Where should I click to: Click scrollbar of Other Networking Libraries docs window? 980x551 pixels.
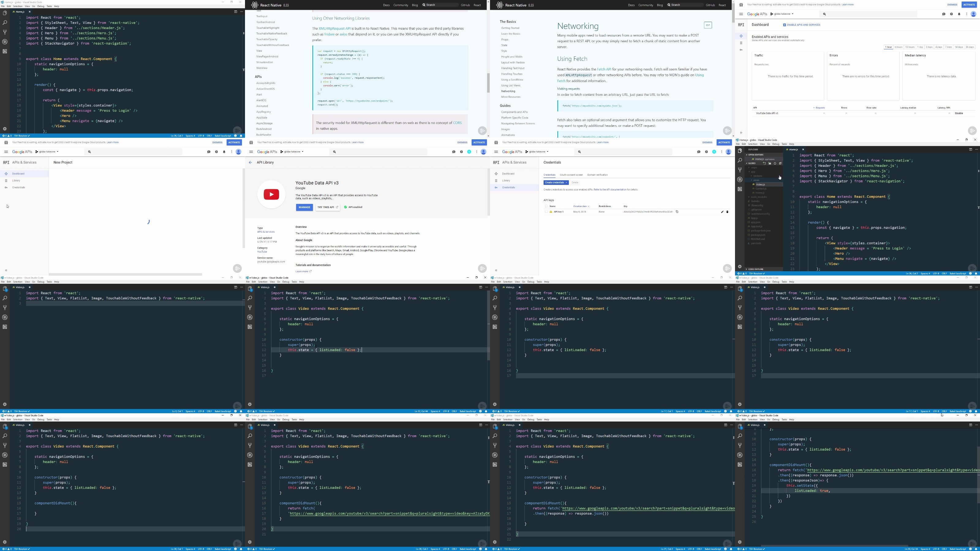click(488, 83)
